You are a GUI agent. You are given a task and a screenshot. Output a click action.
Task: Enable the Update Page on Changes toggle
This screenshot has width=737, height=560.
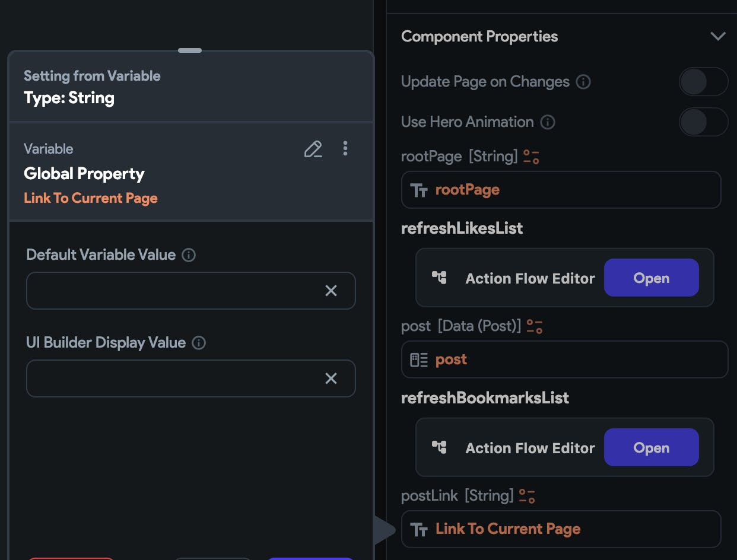(703, 82)
